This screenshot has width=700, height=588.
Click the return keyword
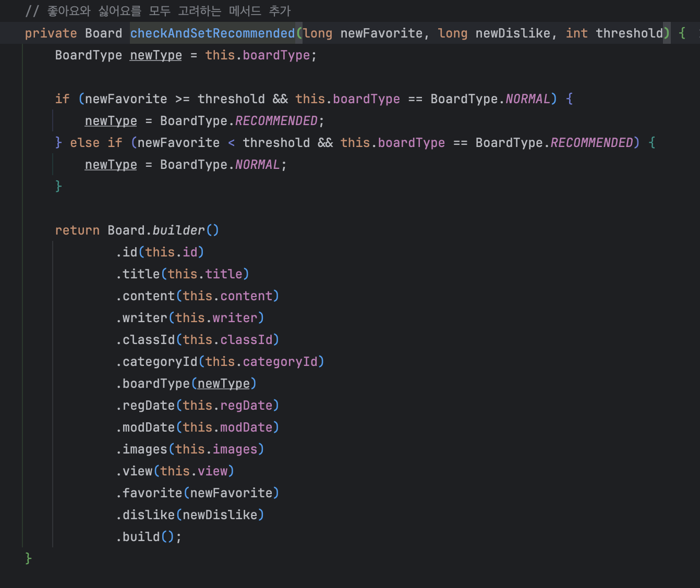(x=77, y=230)
